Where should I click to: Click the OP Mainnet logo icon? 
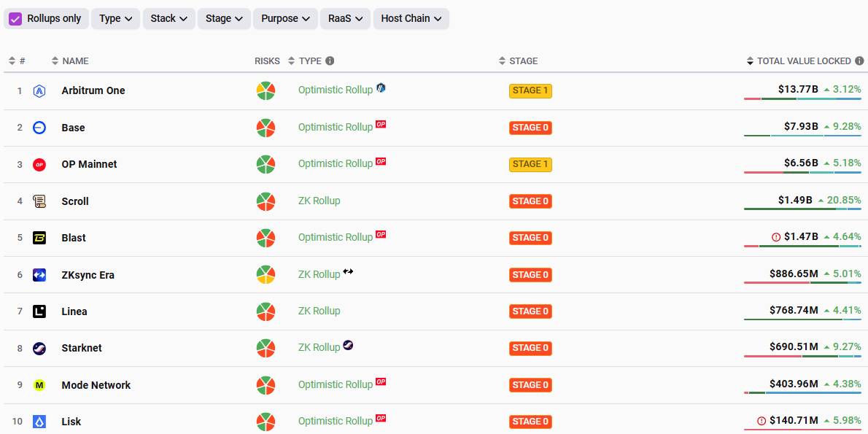coord(39,164)
